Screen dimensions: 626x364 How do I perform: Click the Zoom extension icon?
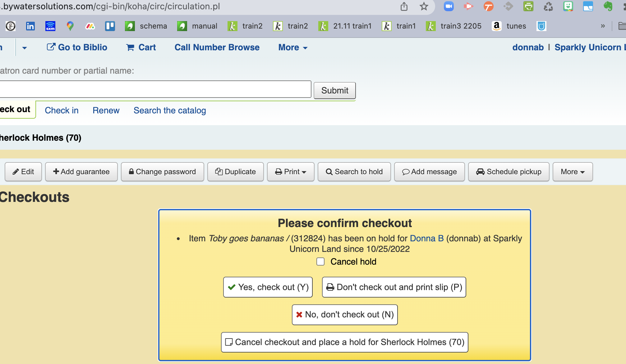449,6
